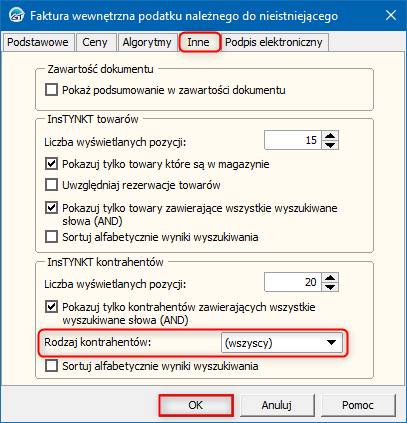Open the Ceny tab

click(x=95, y=42)
